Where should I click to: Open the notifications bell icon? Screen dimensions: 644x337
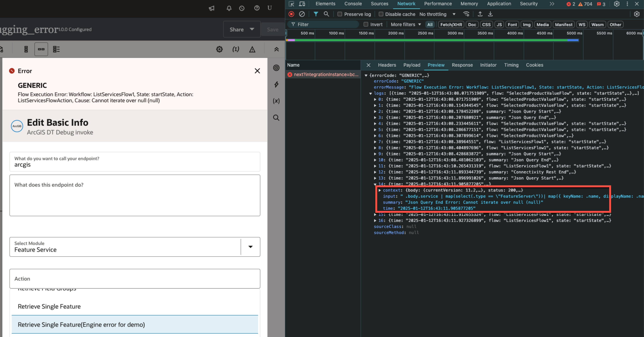(x=229, y=8)
